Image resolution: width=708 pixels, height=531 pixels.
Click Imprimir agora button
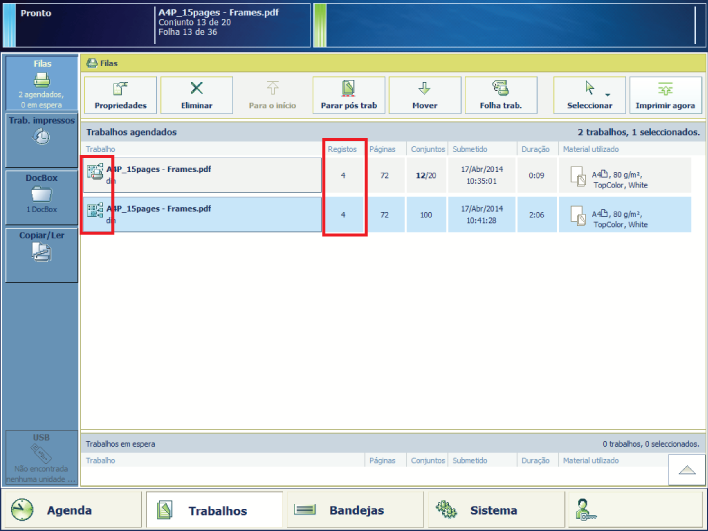click(665, 95)
